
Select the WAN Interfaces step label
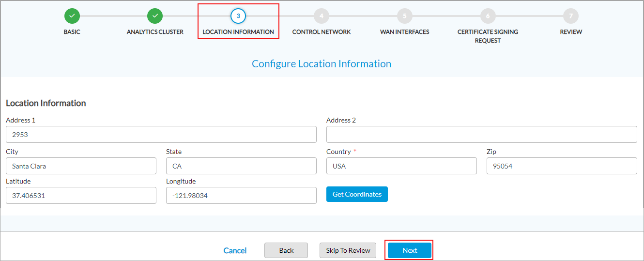click(x=405, y=32)
